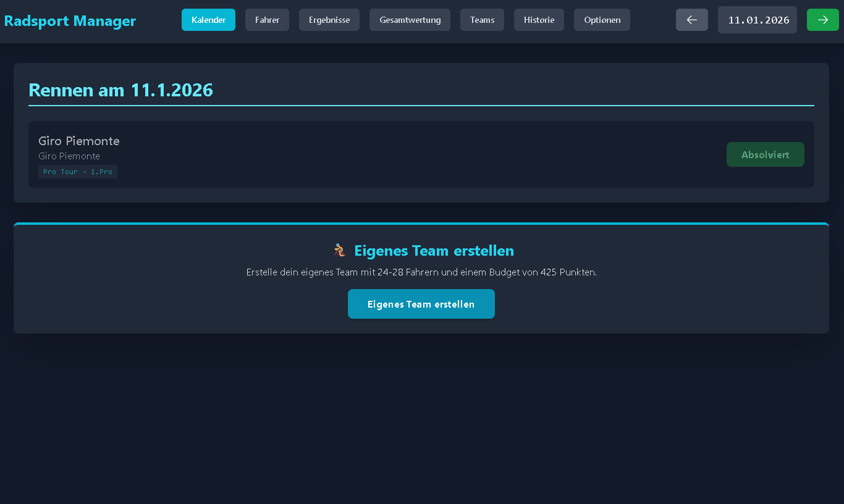Click the large Giro Piemonte race title
The image size is (844, 504).
tap(79, 141)
